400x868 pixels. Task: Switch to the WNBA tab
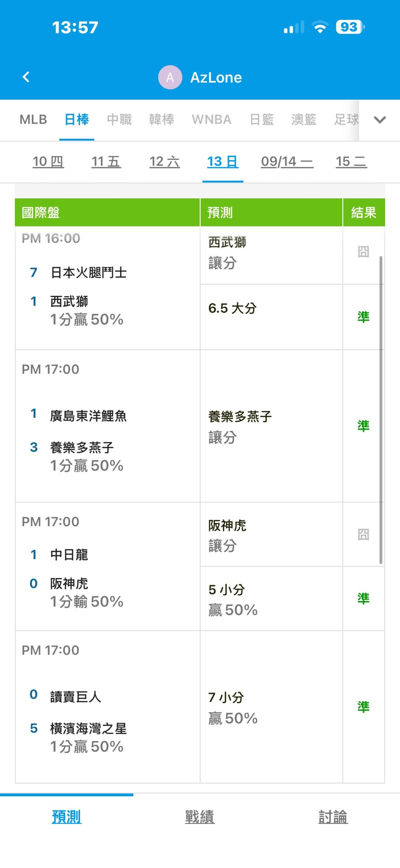[x=211, y=120]
